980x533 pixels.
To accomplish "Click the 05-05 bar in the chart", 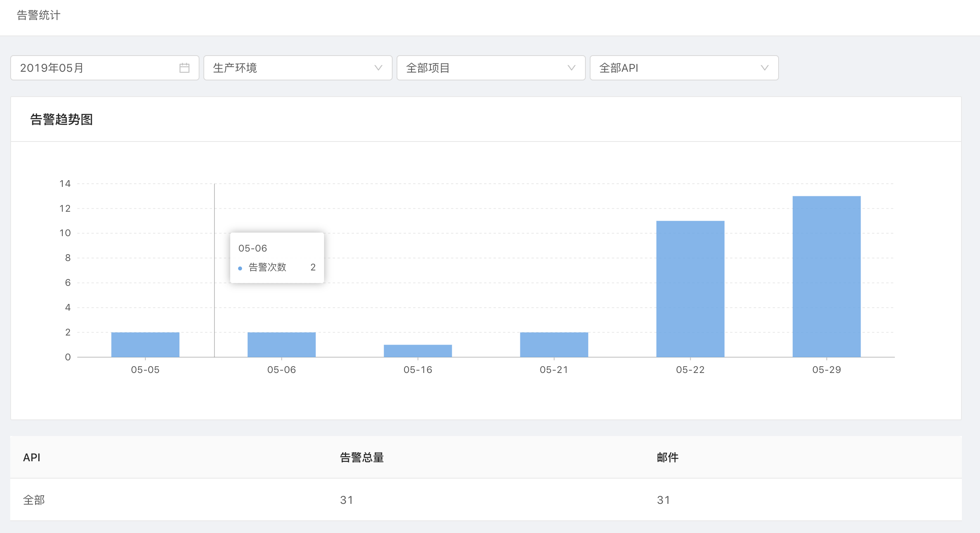I will click(x=145, y=345).
